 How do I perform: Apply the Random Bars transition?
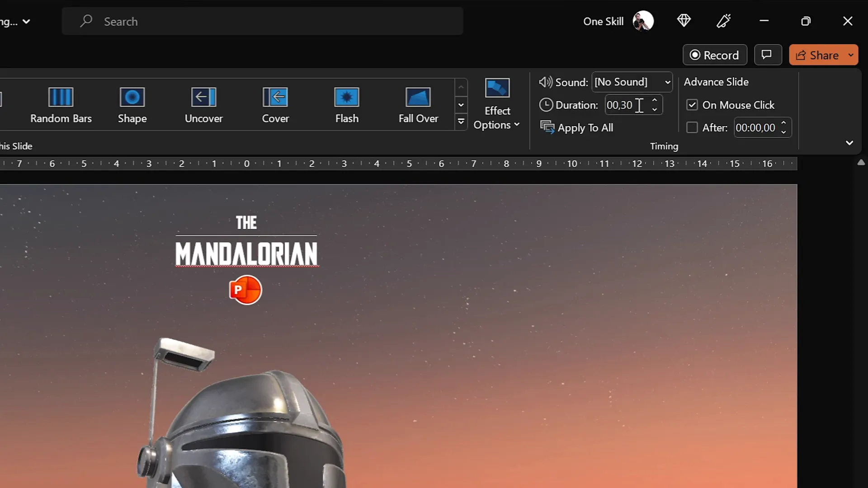point(61,105)
